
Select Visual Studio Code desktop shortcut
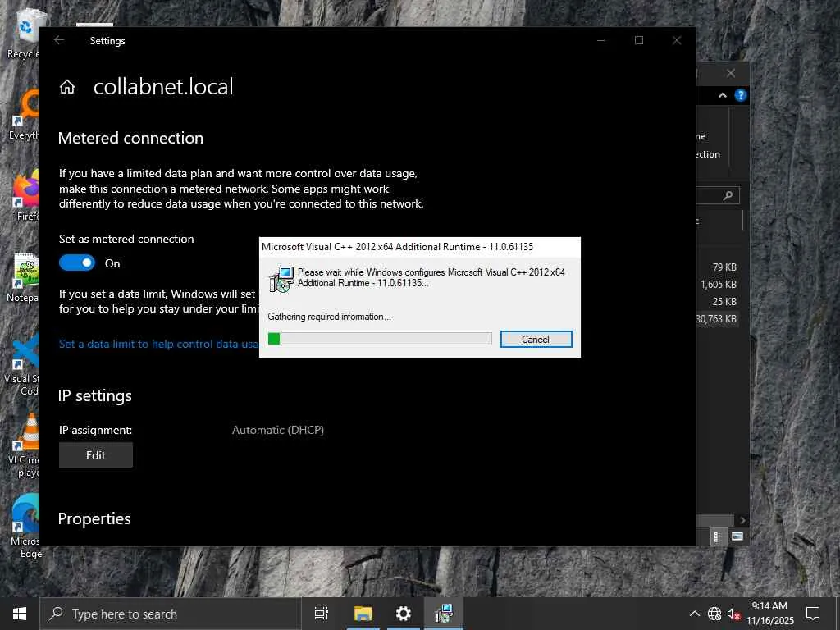pyautogui.click(x=21, y=364)
